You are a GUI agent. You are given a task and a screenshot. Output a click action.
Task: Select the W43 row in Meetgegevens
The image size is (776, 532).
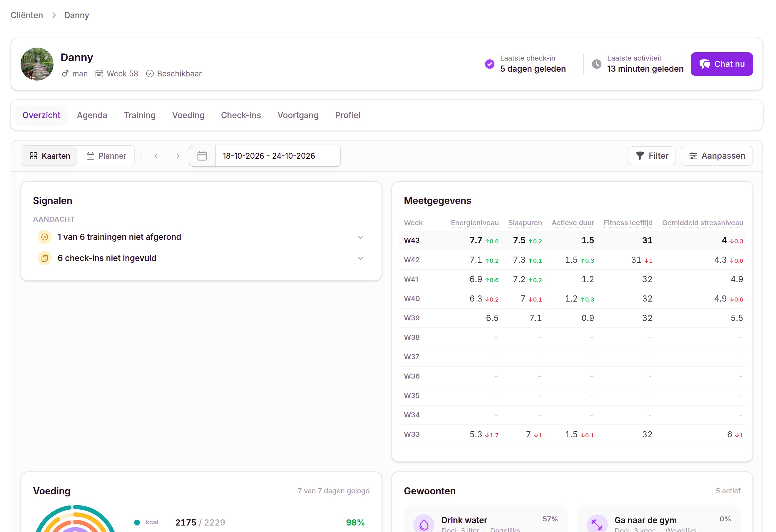(572, 240)
